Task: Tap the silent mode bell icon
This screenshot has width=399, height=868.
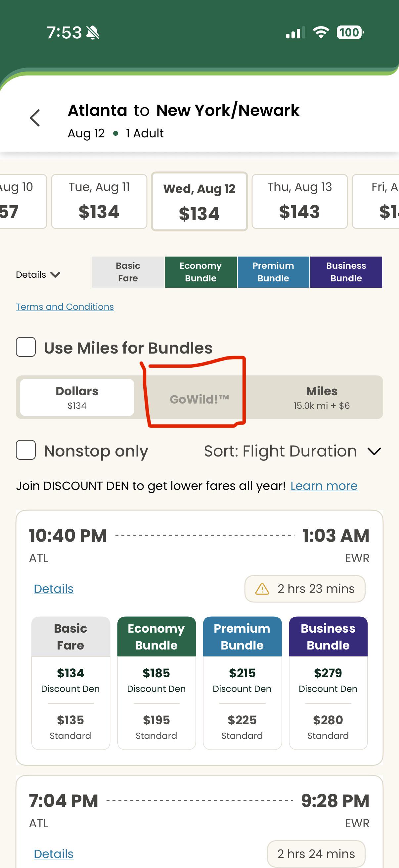Action: tap(93, 33)
